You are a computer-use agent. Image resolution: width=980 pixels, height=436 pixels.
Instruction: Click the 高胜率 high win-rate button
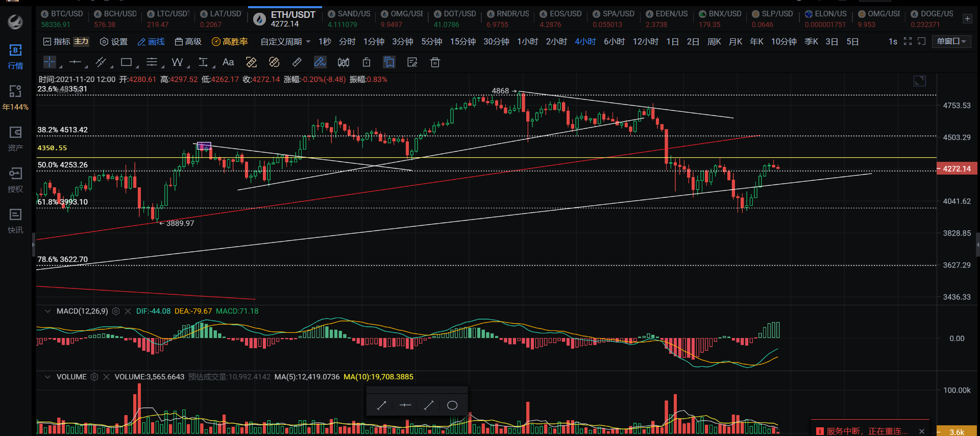pos(230,41)
